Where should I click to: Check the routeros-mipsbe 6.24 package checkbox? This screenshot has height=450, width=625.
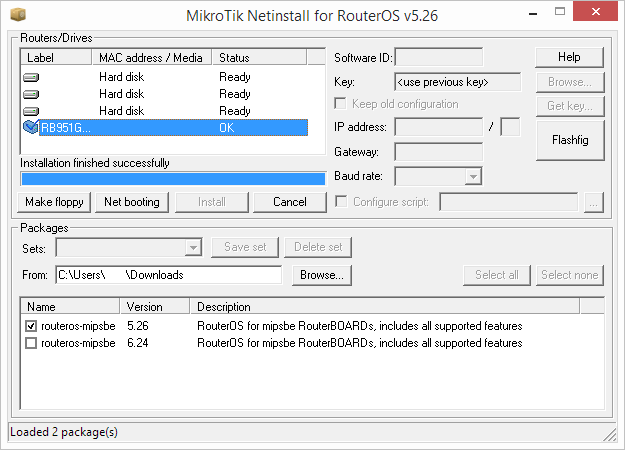tap(31, 343)
